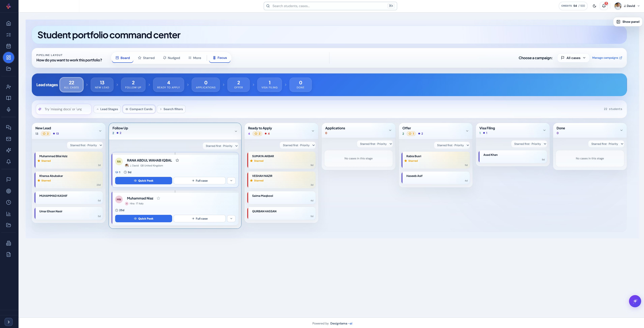Open Manage campaigns link
Image resolution: width=644 pixels, height=328 pixels.
pos(607,58)
